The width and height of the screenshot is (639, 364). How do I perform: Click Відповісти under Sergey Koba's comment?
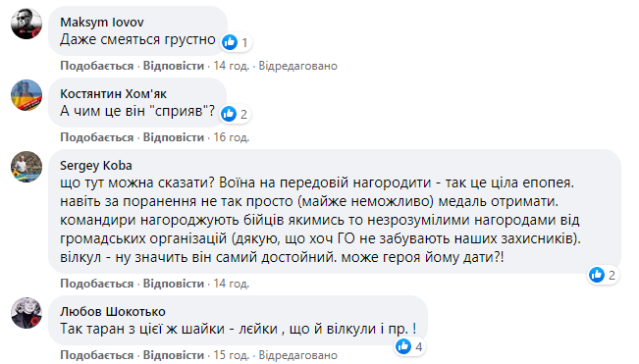click(x=174, y=284)
